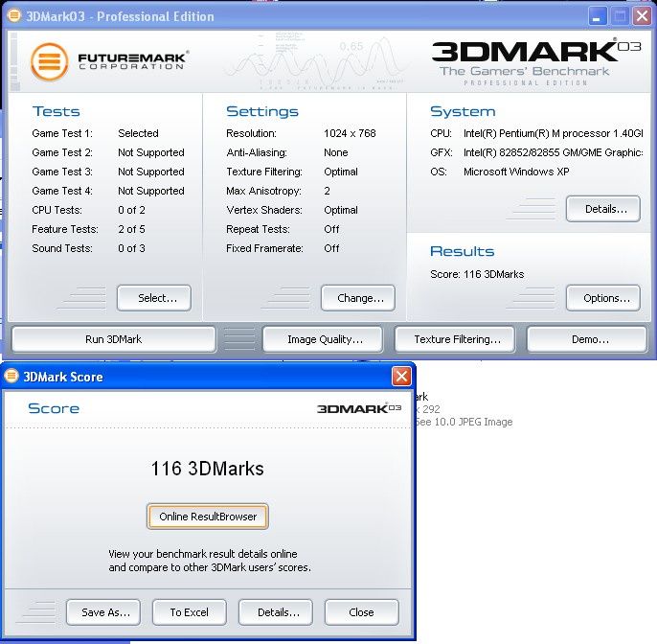Close the 3DMark Score dialog with X
Image resolution: width=657 pixels, height=644 pixels.
[401, 376]
